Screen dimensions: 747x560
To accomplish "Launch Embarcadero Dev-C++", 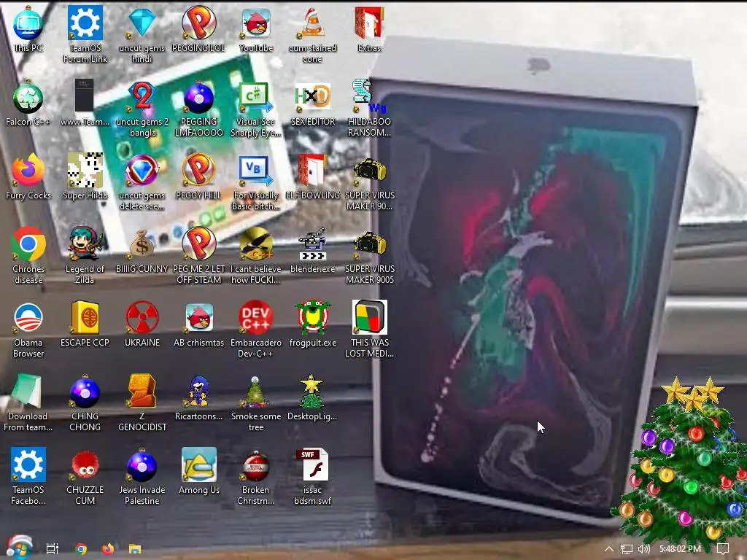I will pyautogui.click(x=256, y=330).
